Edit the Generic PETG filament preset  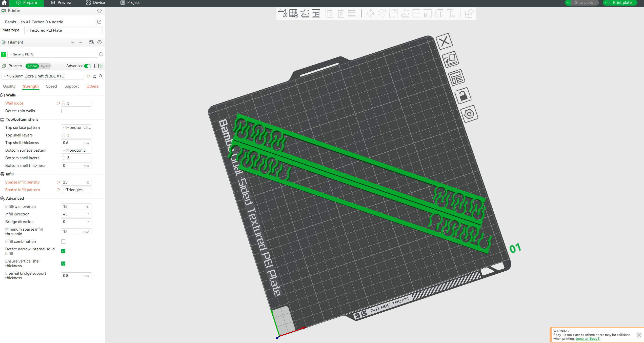101,54
